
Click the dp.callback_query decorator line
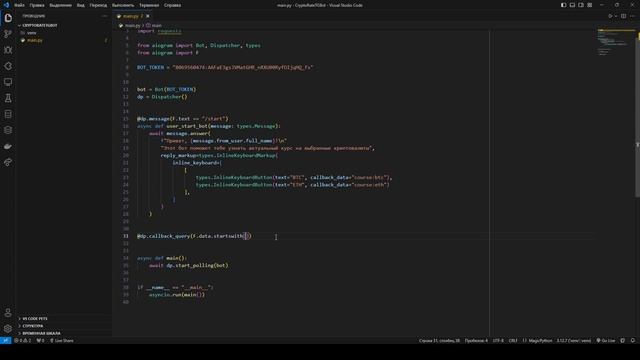(x=194, y=236)
